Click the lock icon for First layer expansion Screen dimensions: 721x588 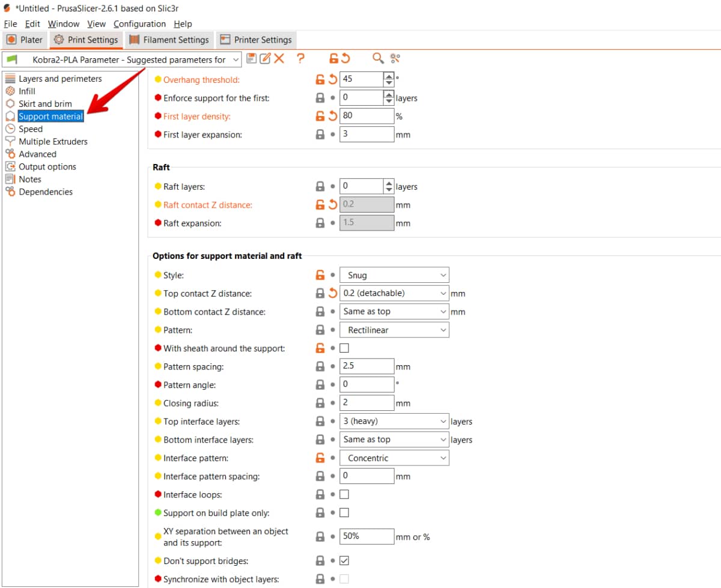[x=320, y=135]
